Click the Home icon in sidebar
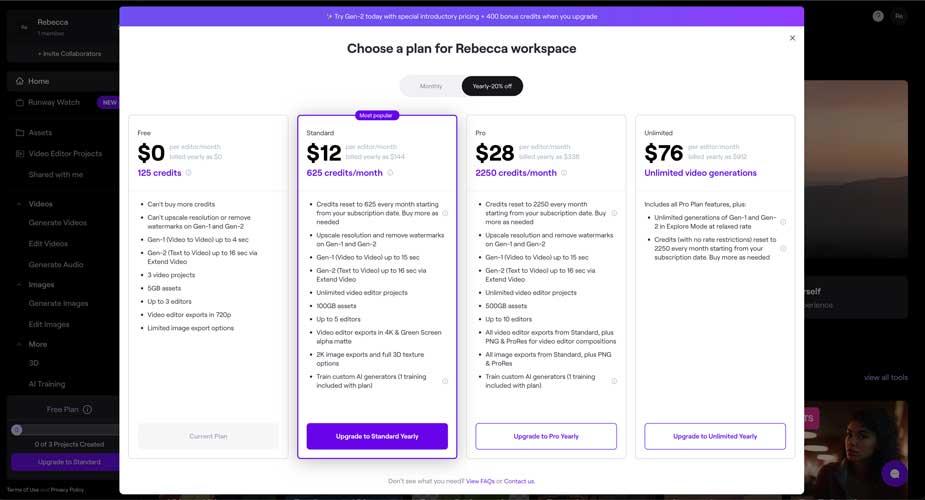This screenshot has width=925, height=500. [19, 81]
